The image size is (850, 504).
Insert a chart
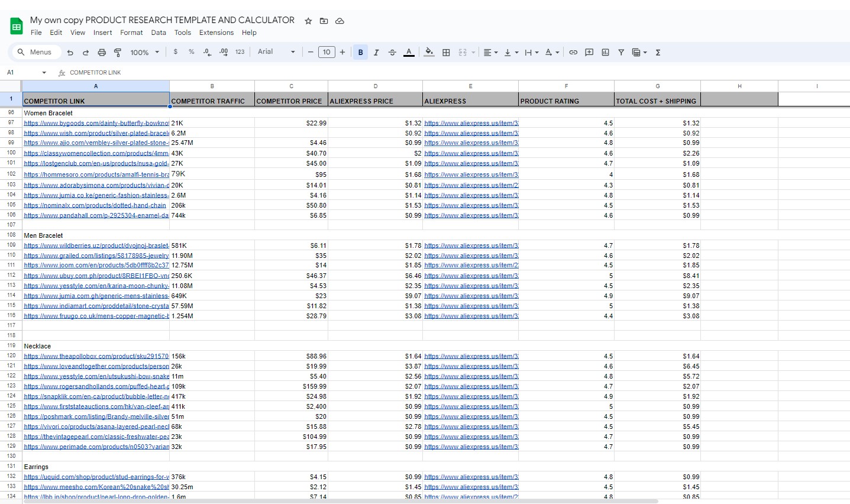coord(605,52)
